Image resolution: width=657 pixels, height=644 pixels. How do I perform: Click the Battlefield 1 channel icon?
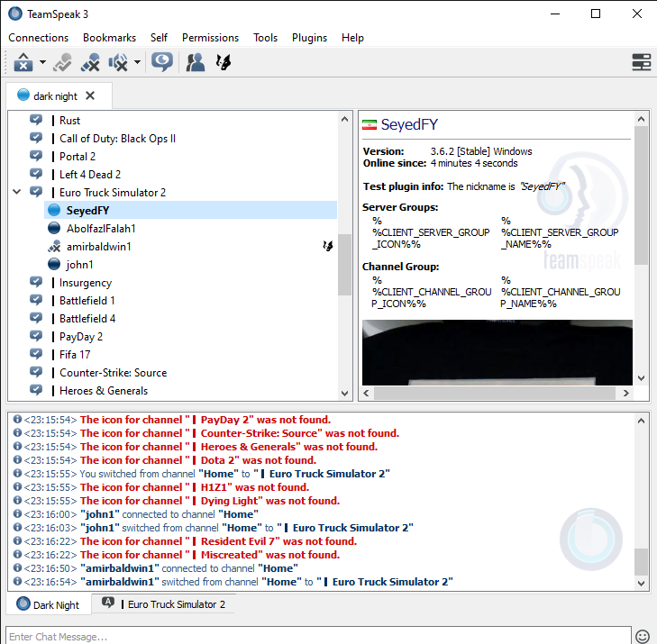(36, 301)
